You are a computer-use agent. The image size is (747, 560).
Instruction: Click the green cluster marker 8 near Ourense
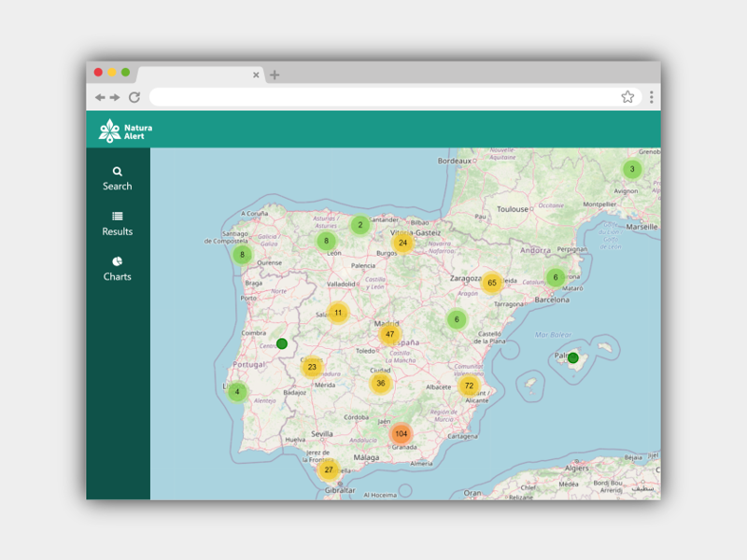coord(242,255)
